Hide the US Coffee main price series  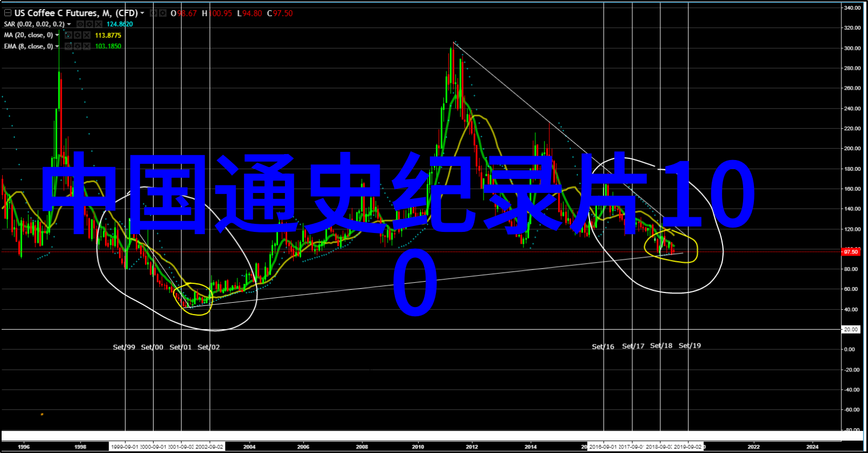pyautogui.click(x=153, y=13)
